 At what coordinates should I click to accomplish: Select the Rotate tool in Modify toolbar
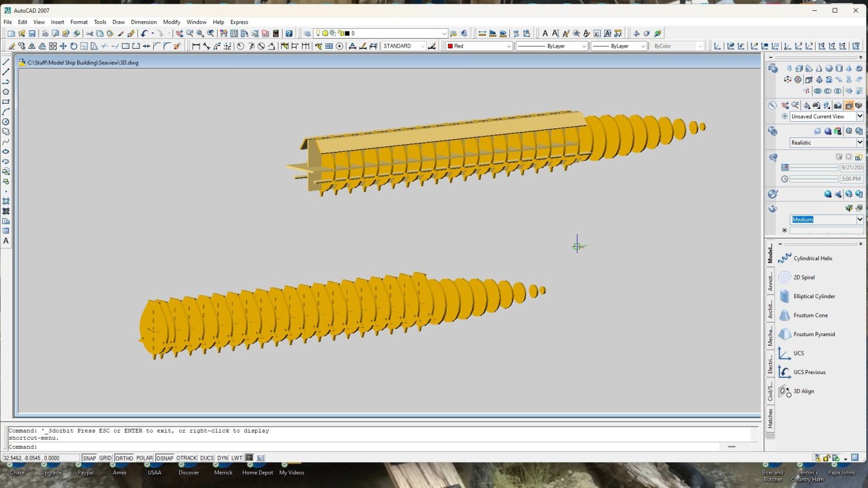click(x=74, y=46)
